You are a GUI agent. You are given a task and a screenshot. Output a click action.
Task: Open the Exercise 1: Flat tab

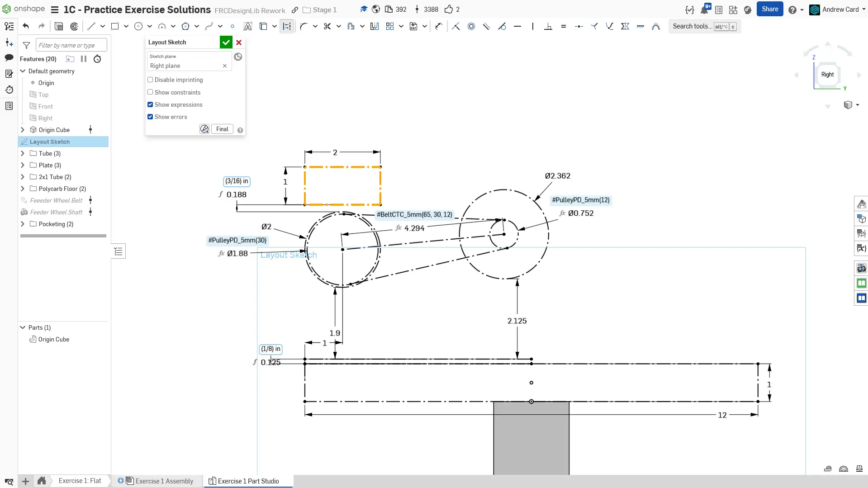coord(80,481)
